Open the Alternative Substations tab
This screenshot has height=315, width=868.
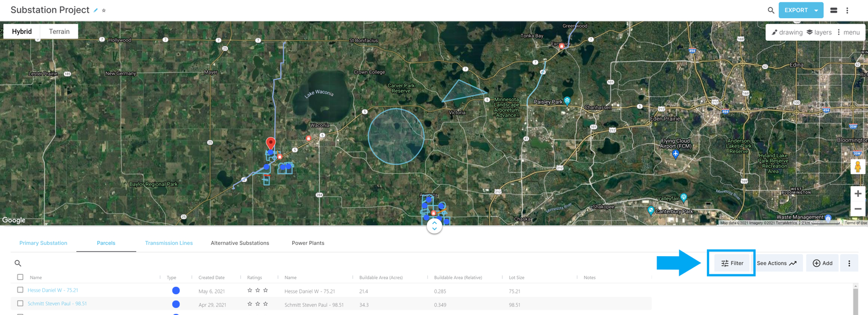pyautogui.click(x=240, y=243)
